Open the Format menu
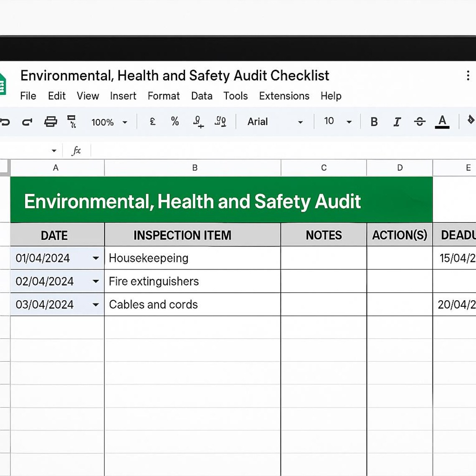 (164, 96)
